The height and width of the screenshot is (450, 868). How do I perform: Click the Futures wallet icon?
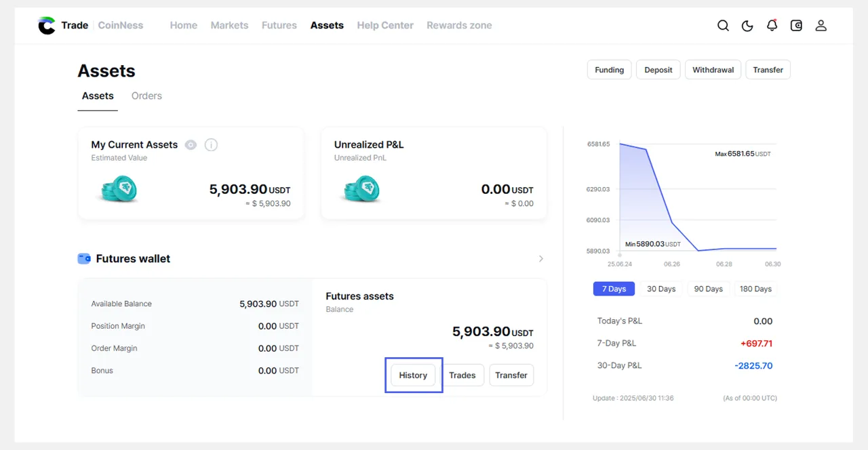(x=84, y=259)
